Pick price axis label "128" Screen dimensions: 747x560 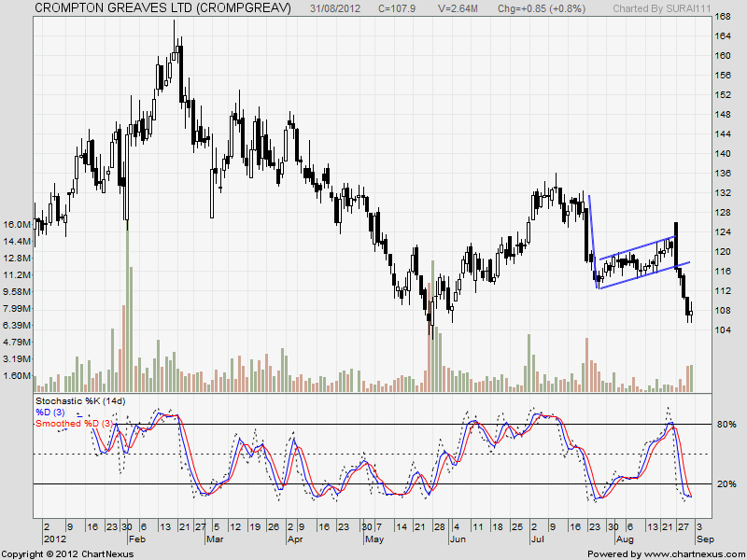point(723,213)
